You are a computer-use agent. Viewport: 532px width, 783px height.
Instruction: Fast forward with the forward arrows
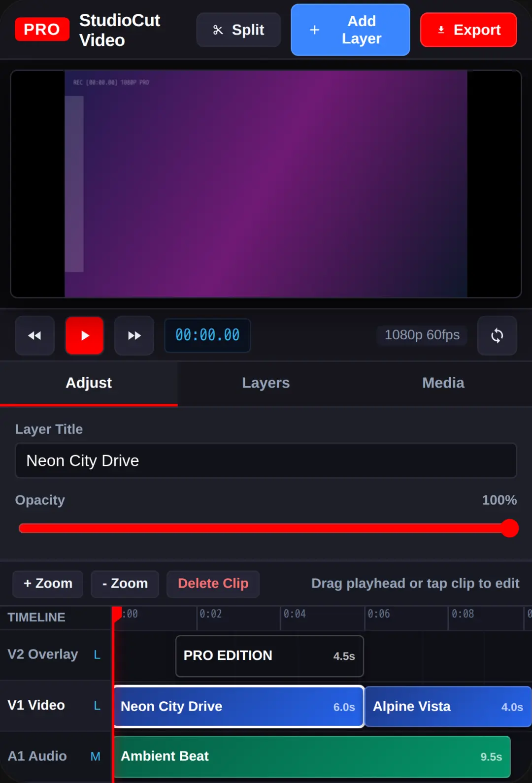click(x=134, y=336)
